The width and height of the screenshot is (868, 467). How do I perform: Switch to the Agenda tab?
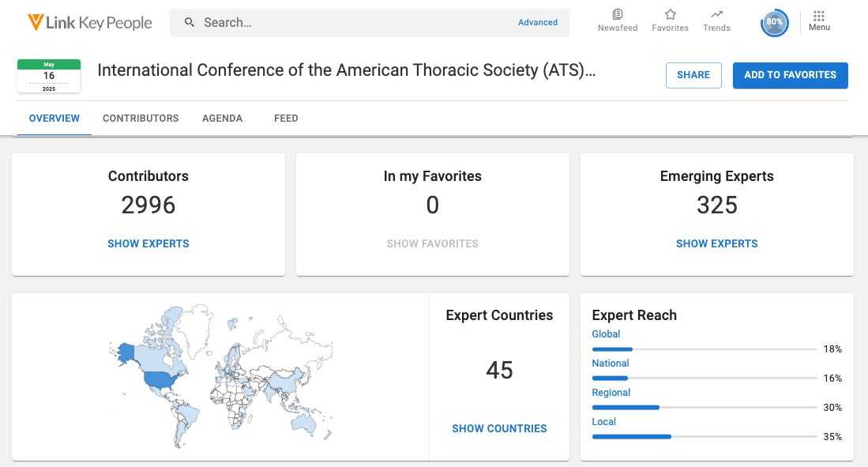point(222,119)
